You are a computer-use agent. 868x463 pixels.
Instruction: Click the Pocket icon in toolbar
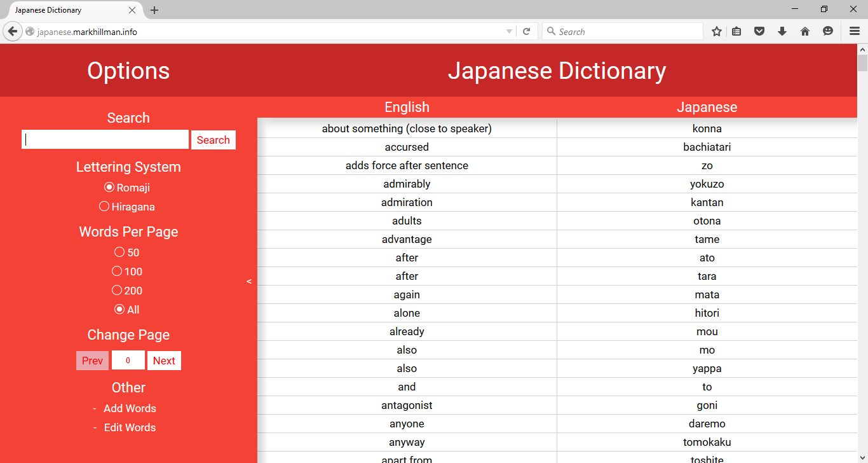tap(759, 31)
